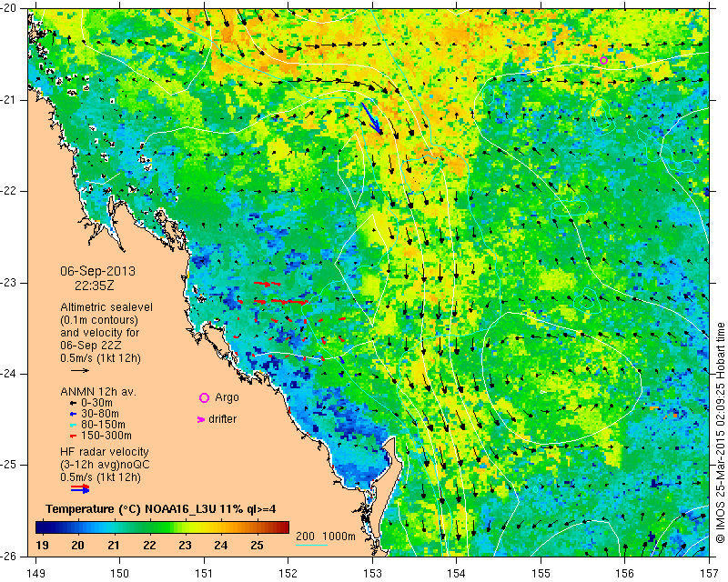Click the longitude axis label 156
Screen dimensions: 728x582
(625, 575)
